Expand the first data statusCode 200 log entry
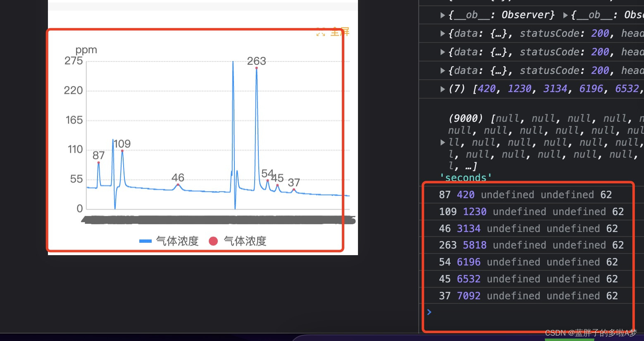Image resolution: width=644 pixels, height=341 pixels. pyautogui.click(x=443, y=34)
